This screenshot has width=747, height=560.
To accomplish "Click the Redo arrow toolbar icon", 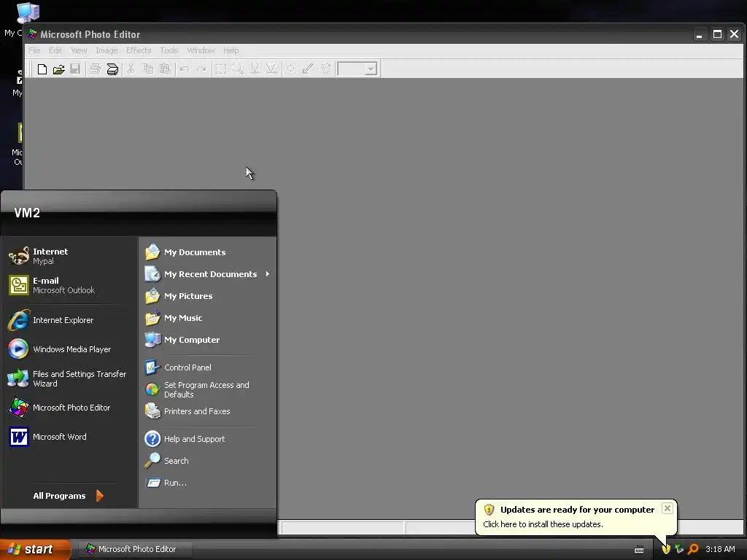I will point(201,69).
